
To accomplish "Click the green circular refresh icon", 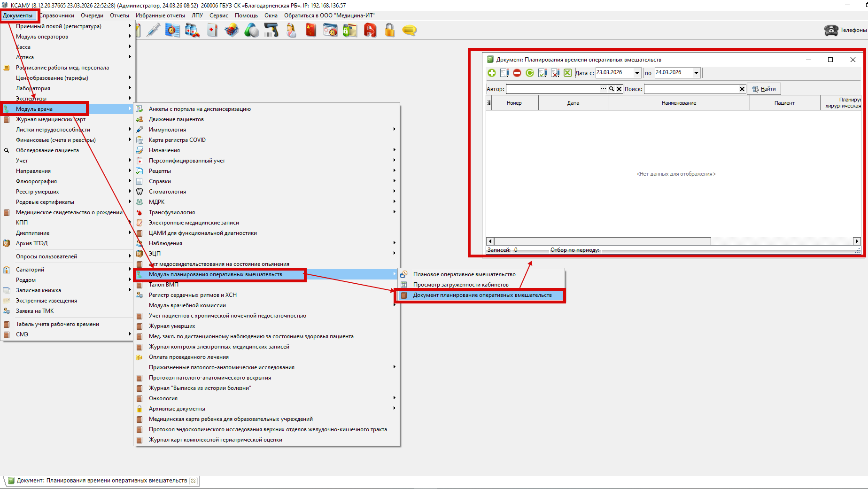I will (529, 73).
